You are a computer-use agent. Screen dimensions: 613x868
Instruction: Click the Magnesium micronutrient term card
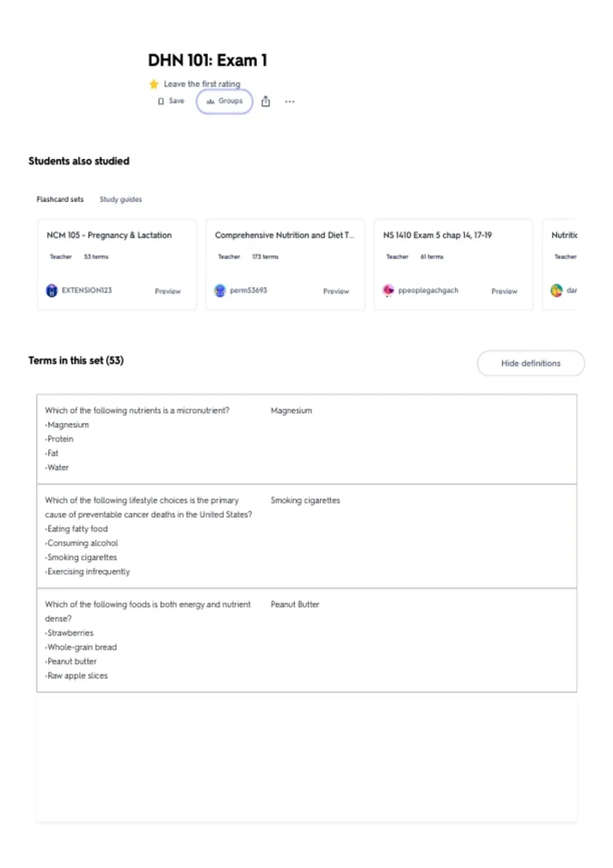tap(306, 439)
